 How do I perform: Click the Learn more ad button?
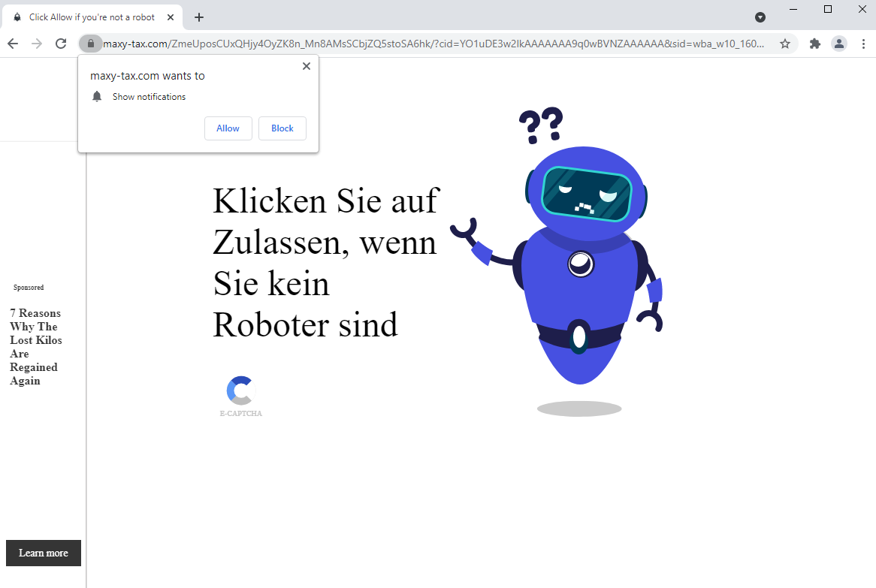tap(44, 553)
